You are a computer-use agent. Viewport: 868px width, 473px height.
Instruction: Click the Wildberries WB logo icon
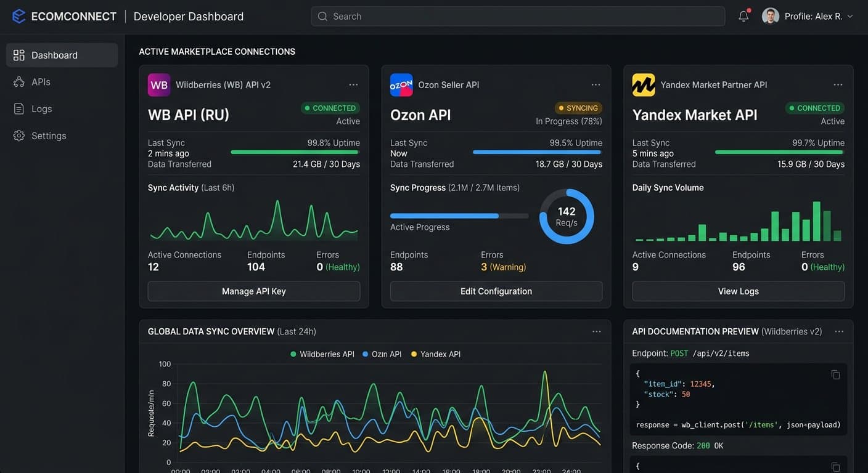click(159, 85)
